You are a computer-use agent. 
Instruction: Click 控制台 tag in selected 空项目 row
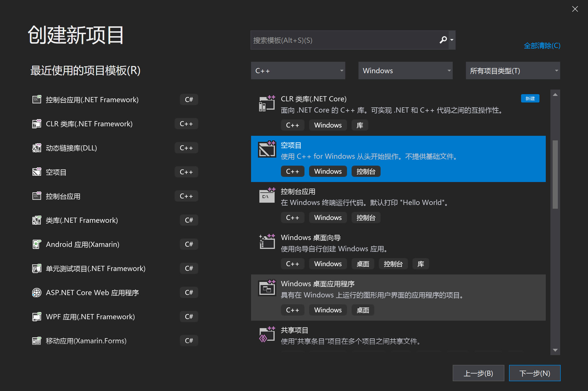click(366, 171)
